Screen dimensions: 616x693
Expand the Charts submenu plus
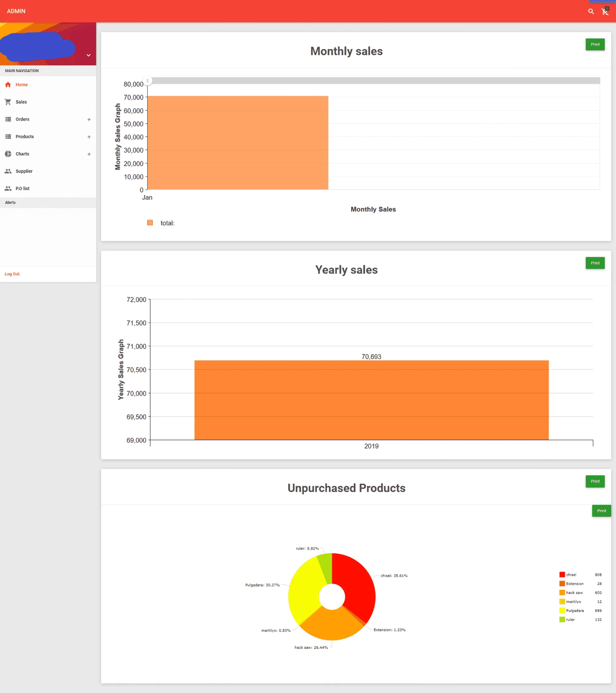click(x=89, y=154)
